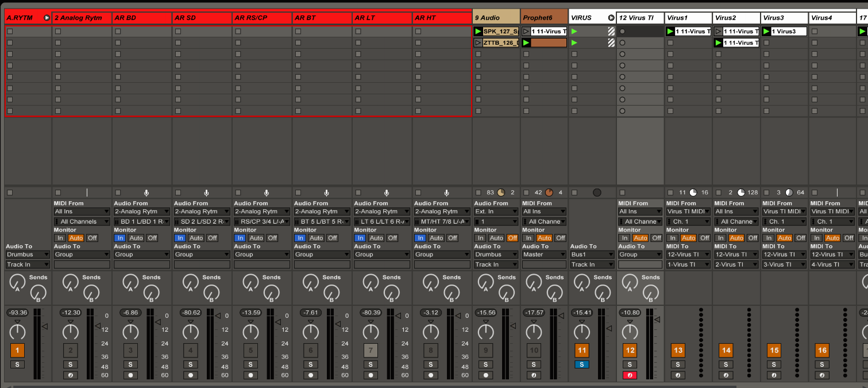The width and height of the screenshot is (868, 388).
Task: Solo the VIRUS group track 11
Action: pos(581,364)
